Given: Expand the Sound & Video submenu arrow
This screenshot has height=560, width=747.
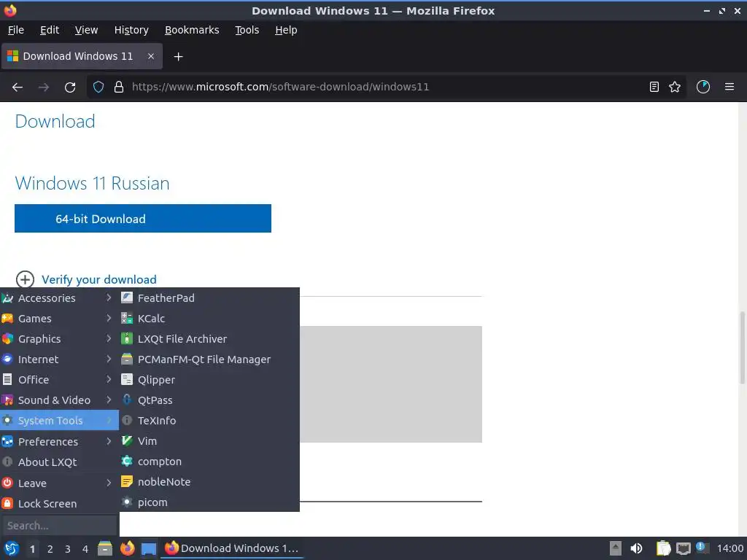Looking at the screenshot, I should click(109, 400).
